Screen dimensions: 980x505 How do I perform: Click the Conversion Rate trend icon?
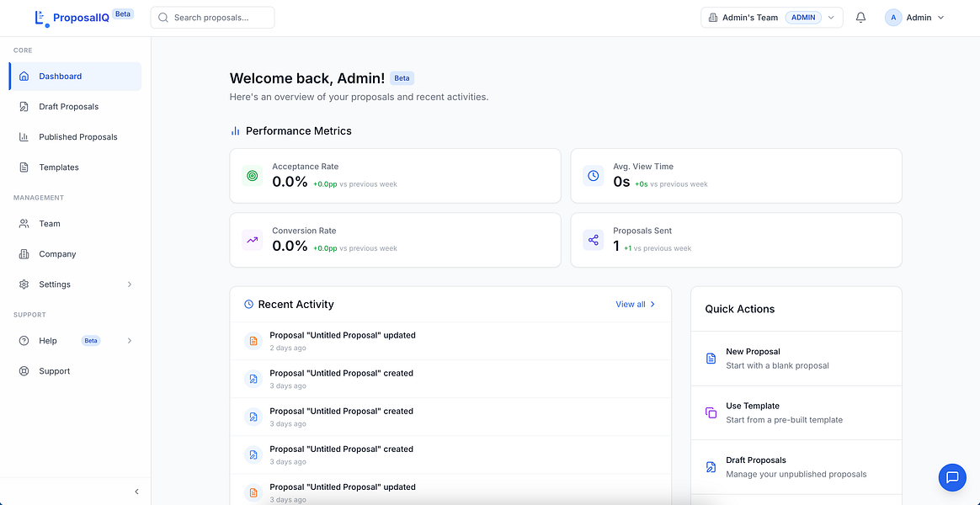coord(252,239)
